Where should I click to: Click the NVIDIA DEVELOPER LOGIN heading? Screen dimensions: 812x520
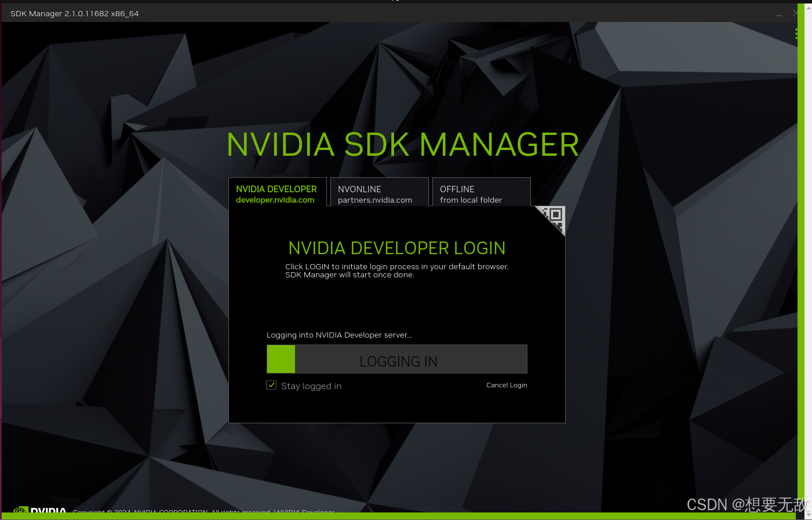397,248
